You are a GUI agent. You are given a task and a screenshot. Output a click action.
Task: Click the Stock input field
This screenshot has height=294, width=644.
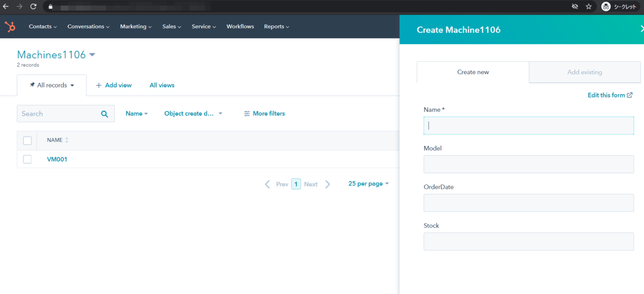[x=529, y=242]
